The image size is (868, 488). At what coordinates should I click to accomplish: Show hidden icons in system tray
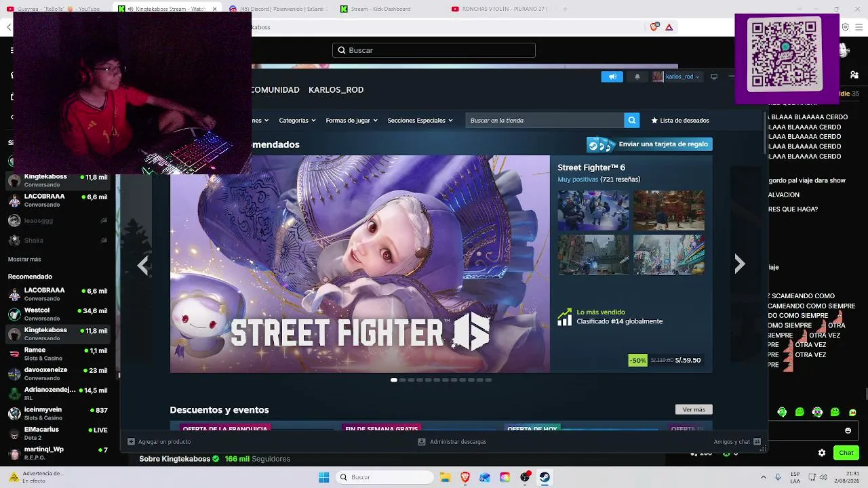(x=764, y=477)
